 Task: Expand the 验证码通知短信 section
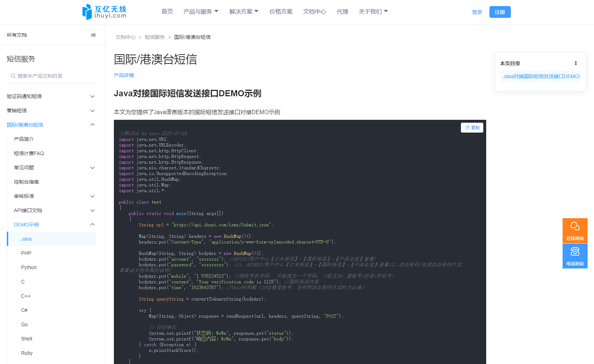[92, 96]
